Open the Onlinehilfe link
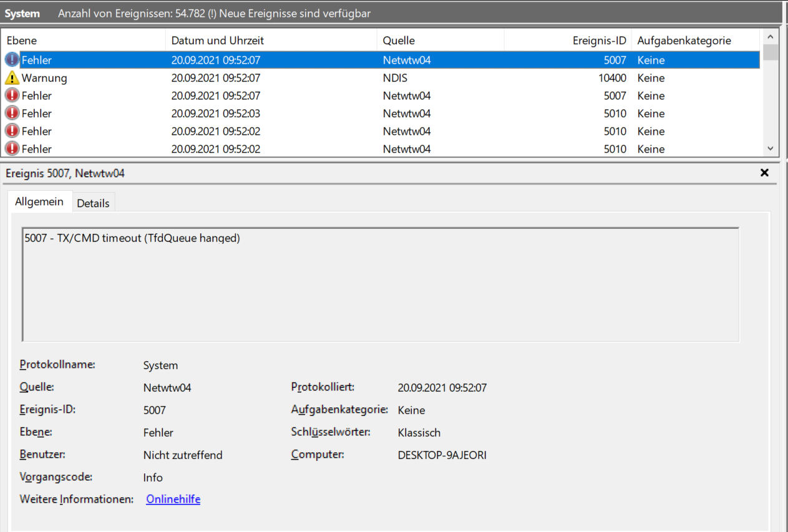Screen dimensions: 788x532 pyautogui.click(x=173, y=500)
